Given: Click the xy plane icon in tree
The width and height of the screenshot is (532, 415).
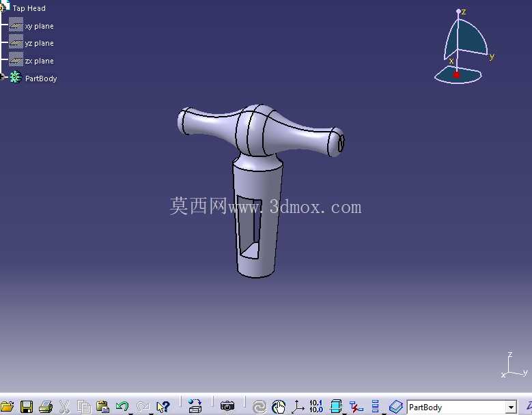Looking at the screenshot, I should click(16, 25).
